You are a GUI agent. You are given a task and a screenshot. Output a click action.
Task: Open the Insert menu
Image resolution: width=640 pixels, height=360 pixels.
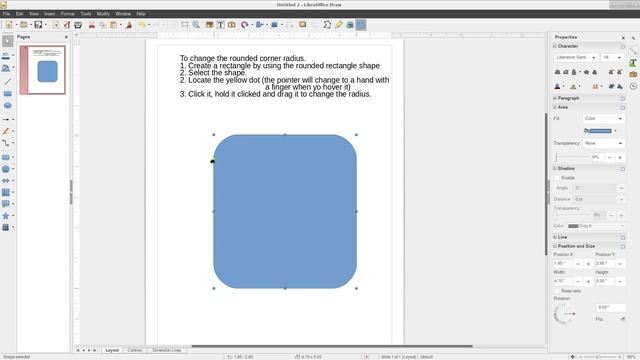[x=49, y=14]
